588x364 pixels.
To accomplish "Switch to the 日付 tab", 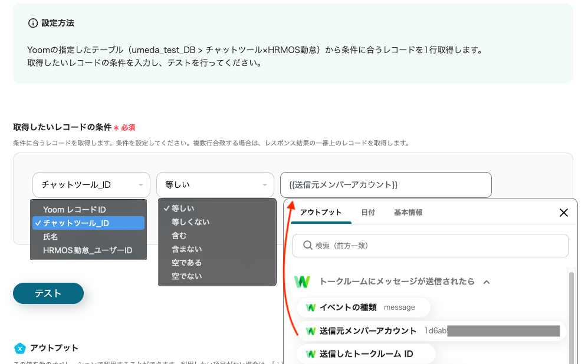I will tap(367, 213).
